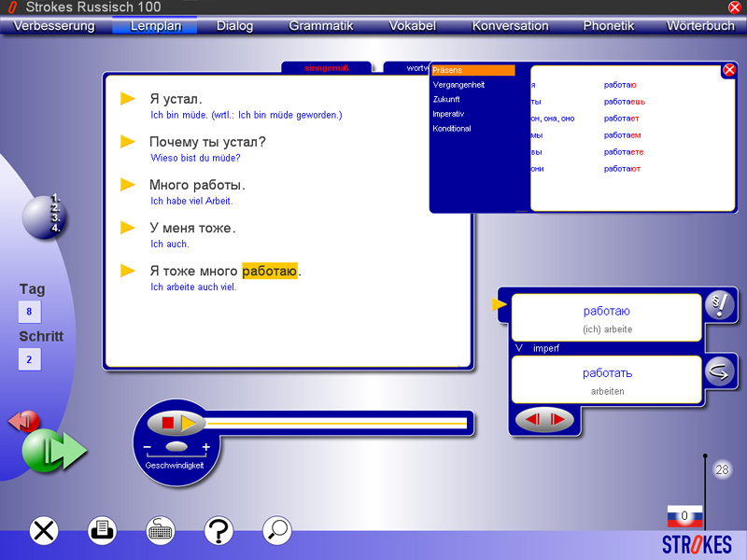Screen dimensions: 747x560
Task: Go to the next word in vocabulary box
Action: click(557, 419)
